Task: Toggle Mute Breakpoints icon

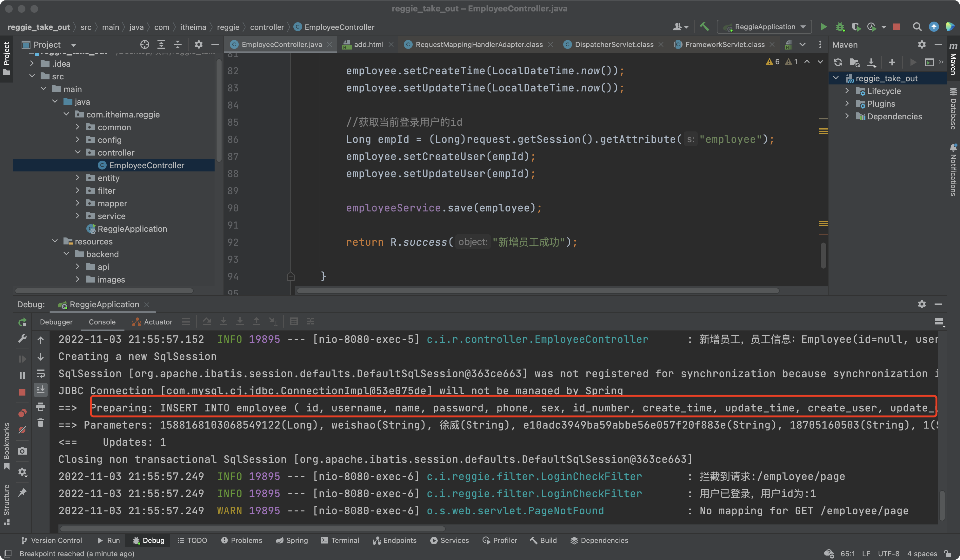Action: tap(22, 430)
